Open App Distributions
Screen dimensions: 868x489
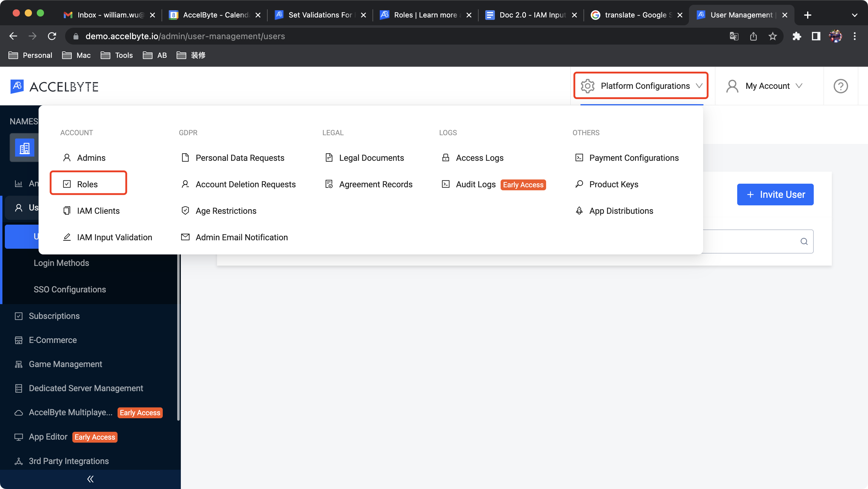(614, 211)
